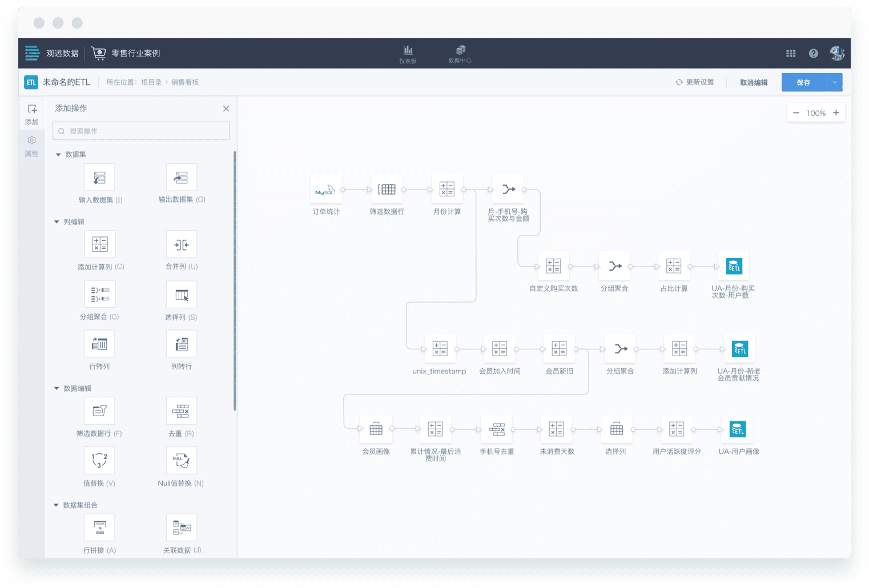Pick the 关联数据 operation icon
Viewport: 869px width, 588px height.
[x=182, y=527]
